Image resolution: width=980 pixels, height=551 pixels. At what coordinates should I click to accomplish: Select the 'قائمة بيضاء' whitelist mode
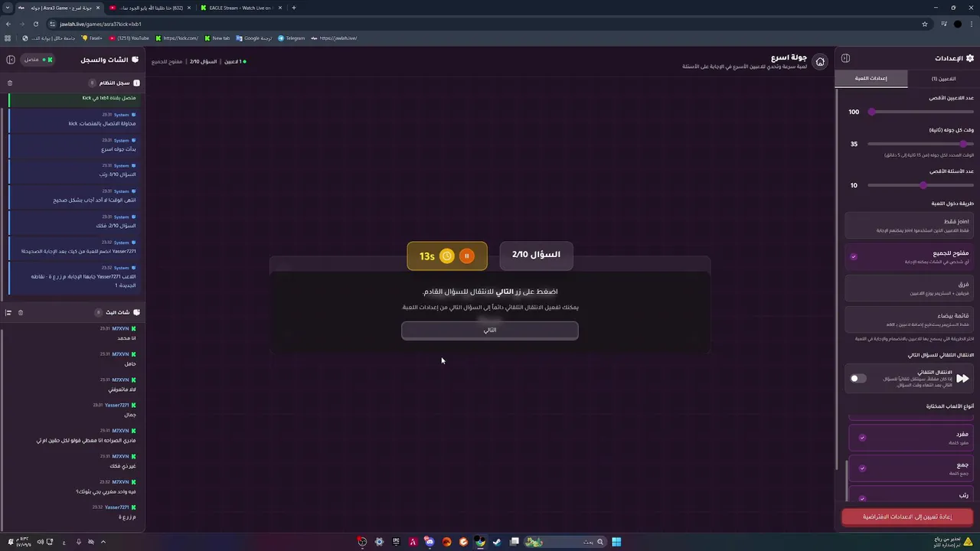point(910,319)
